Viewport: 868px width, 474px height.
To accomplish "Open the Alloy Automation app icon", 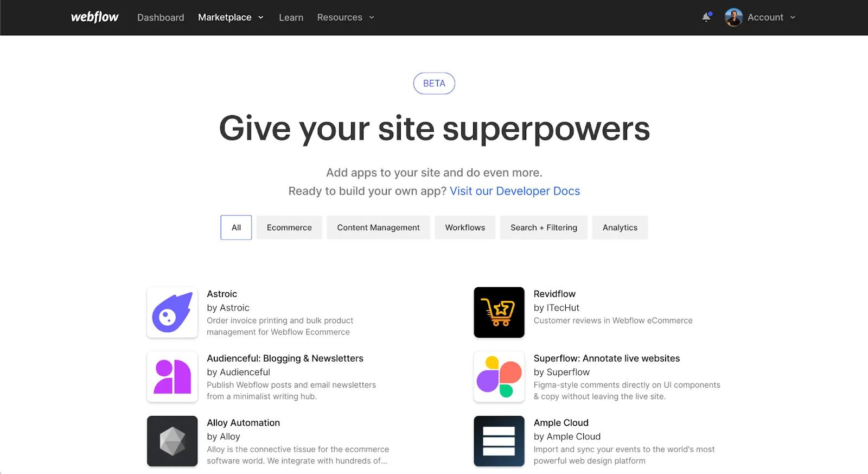I will [x=173, y=441].
